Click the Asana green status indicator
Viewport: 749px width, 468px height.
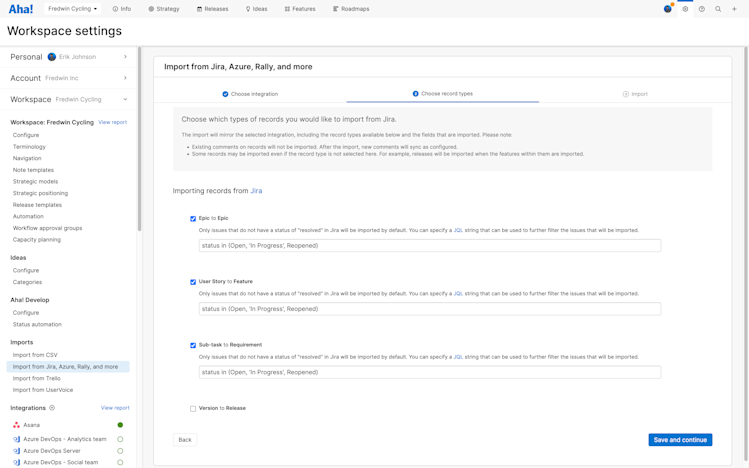120,425
